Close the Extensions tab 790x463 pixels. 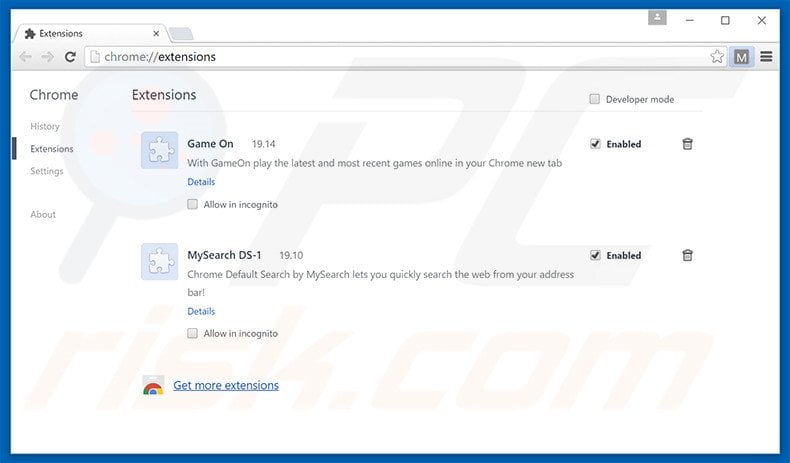tap(156, 34)
